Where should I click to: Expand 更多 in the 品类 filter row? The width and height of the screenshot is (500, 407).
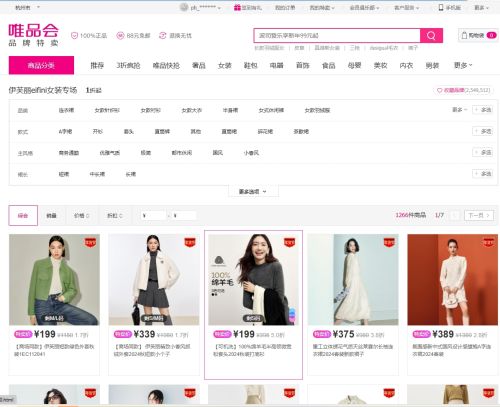(x=460, y=110)
